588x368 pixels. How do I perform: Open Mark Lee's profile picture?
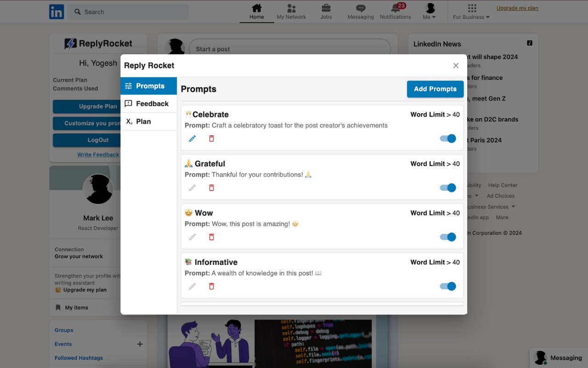tap(98, 189)
